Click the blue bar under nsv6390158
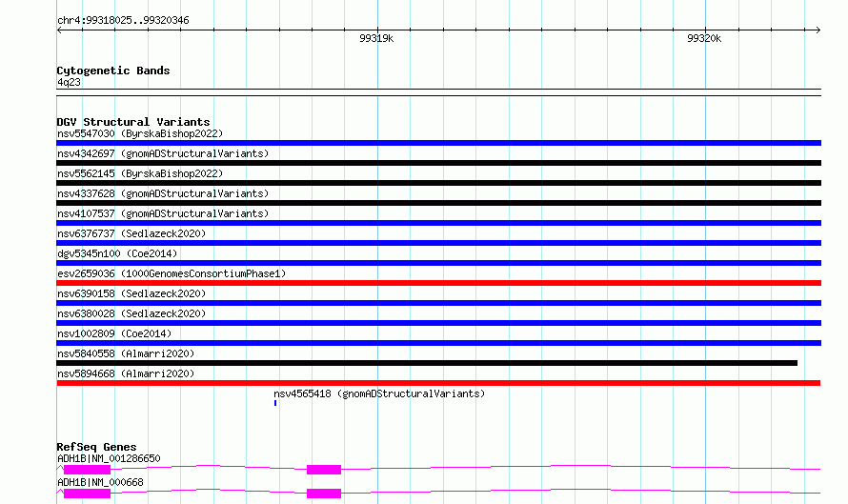Viewport: 848px width, 504px height. (x=438, y=303)
